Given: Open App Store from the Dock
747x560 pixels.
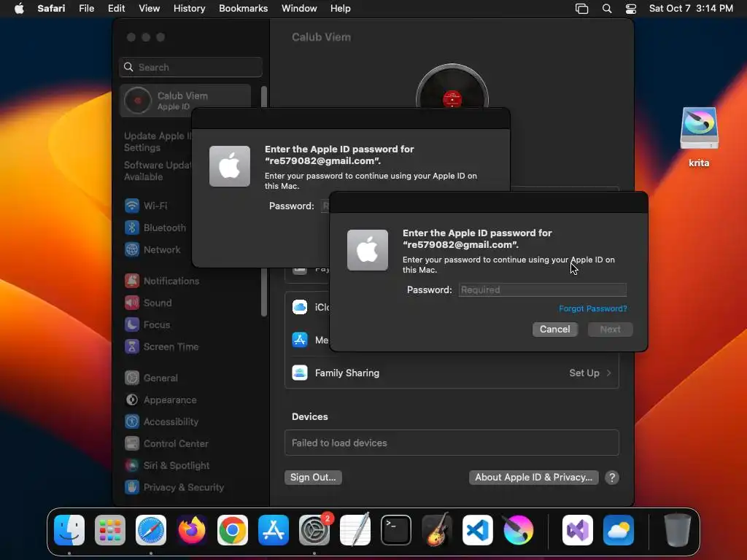Looking at the screenshot, I should 274,530.
